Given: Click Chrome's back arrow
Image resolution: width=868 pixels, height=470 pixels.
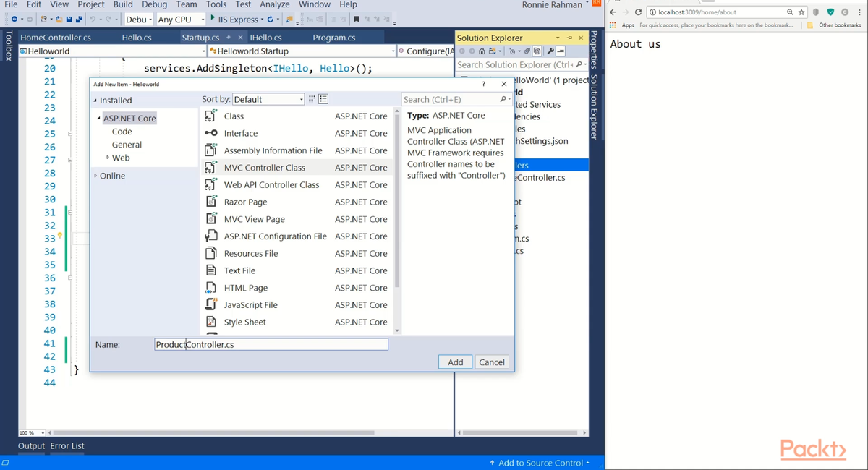Looking at the screenshot, I should [613, 12].
